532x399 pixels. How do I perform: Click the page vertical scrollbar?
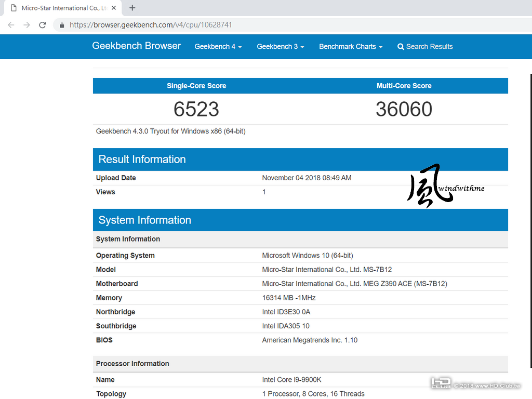coord(530,220)
